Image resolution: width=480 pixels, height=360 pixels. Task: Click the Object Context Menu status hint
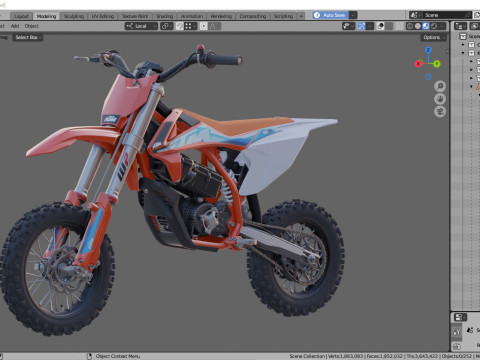coord(118,356)
